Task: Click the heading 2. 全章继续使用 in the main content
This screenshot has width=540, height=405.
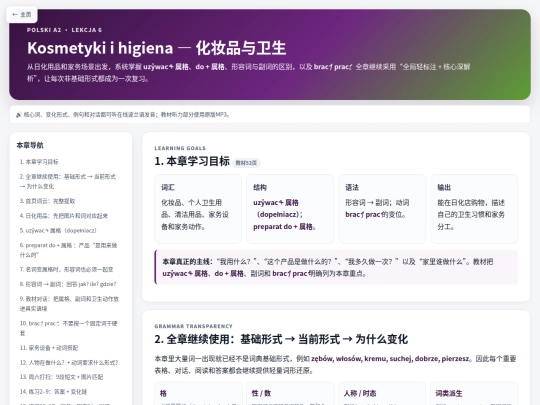Action: pyautogui.click(x=281, y=339)
